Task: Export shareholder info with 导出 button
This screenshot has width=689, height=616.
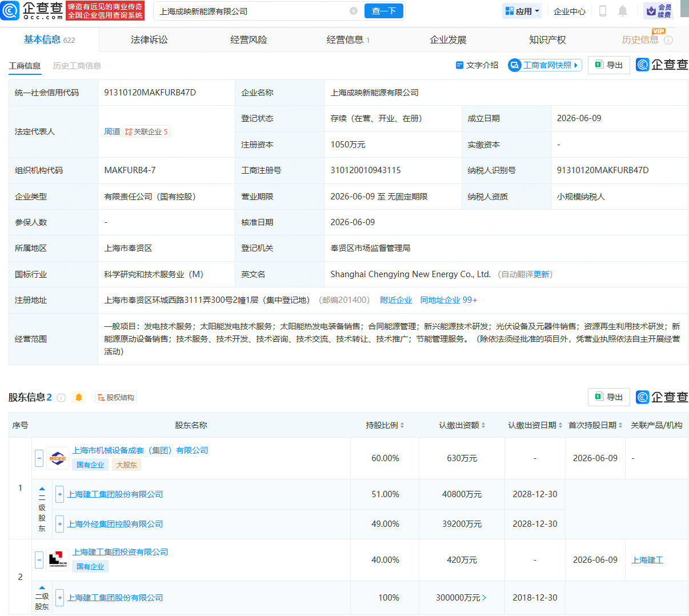Action: [609, 397]
